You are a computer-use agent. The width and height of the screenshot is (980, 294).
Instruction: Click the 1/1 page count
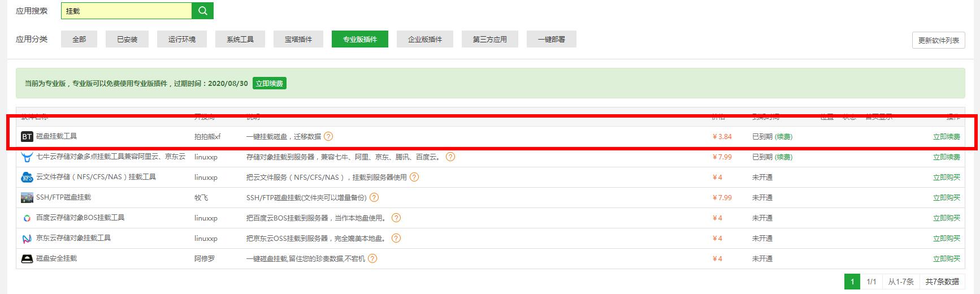click(871, 281)
